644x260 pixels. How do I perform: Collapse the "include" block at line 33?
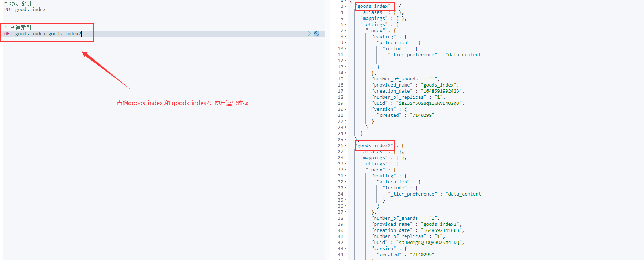click(346, 188)
